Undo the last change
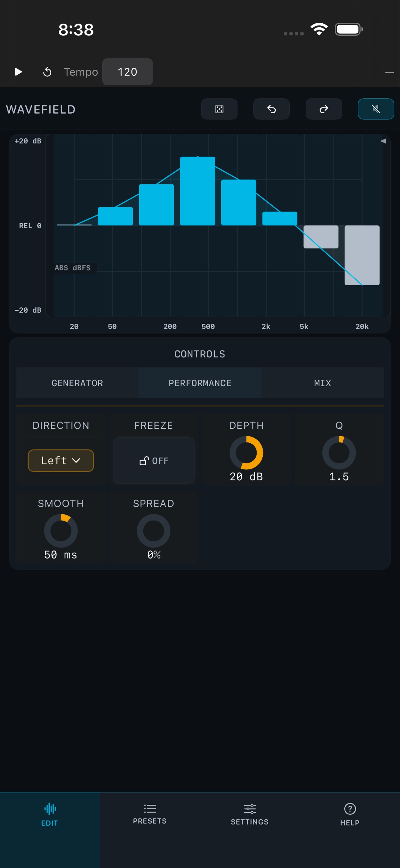Image resolution: width=400 pixels, height=868 pixels. point(272,109)
